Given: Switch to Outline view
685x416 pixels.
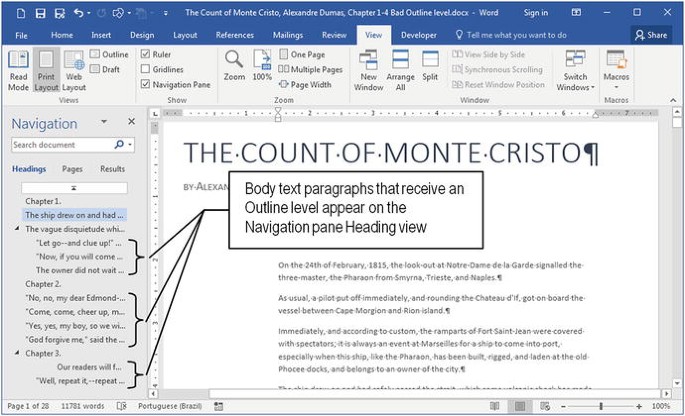Looking at the screenshot, I should 109,55.
